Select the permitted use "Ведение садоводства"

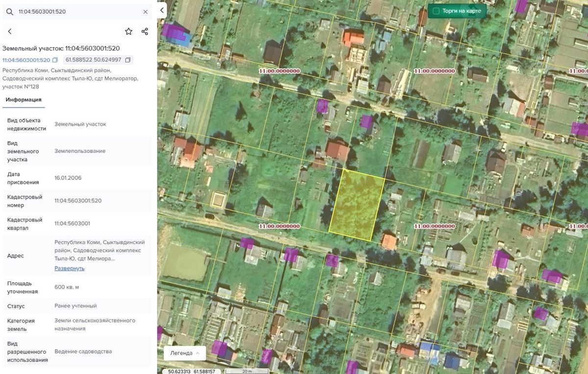[83, 351]
